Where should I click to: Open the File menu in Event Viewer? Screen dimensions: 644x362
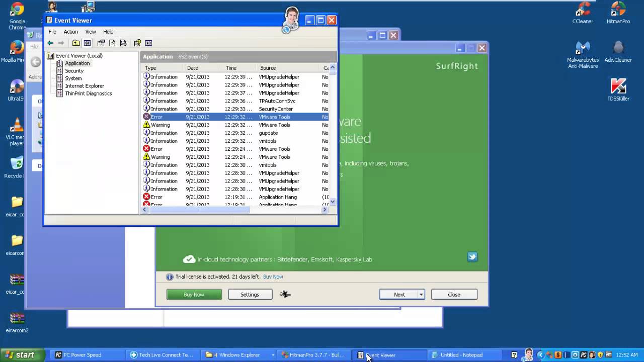pos(52,32)
